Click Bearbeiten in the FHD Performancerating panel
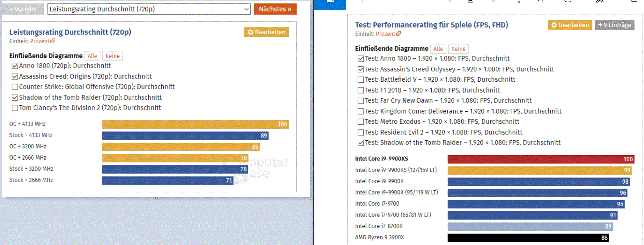This screenshot has width=644, height=245. coord(570,25)
